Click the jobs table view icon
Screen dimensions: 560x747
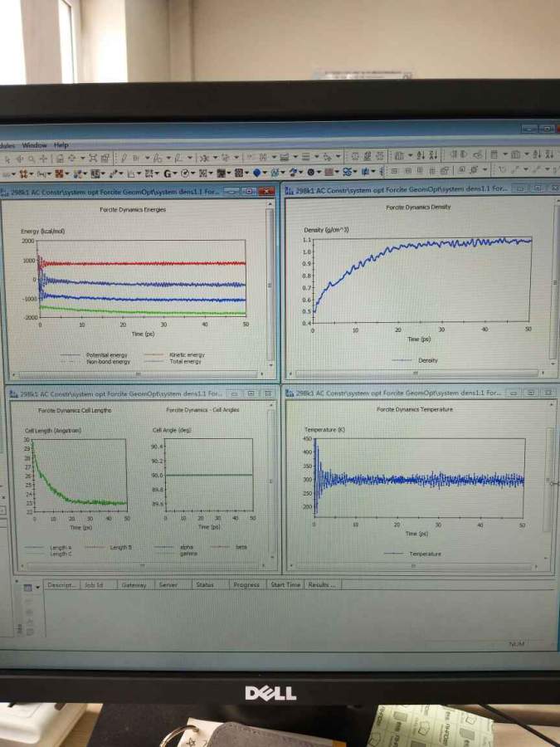tap(28, 588)
